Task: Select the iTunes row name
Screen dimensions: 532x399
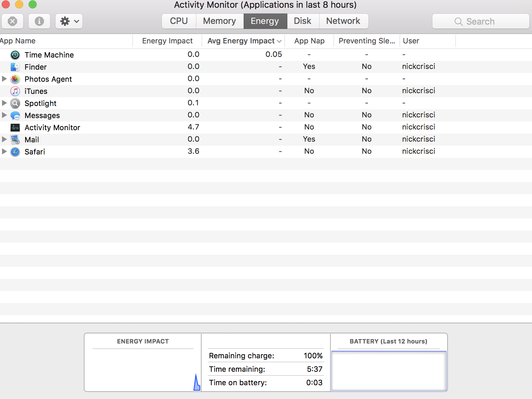Action: (36, 91)
